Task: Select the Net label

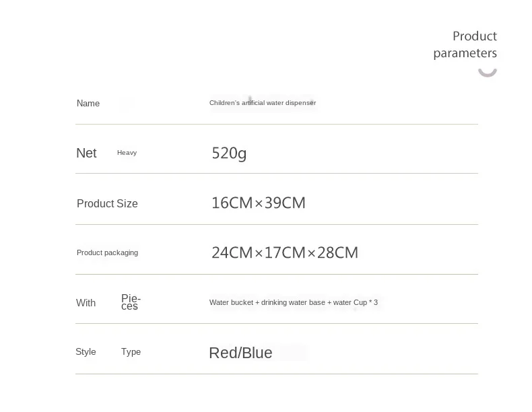Action: 86,153
